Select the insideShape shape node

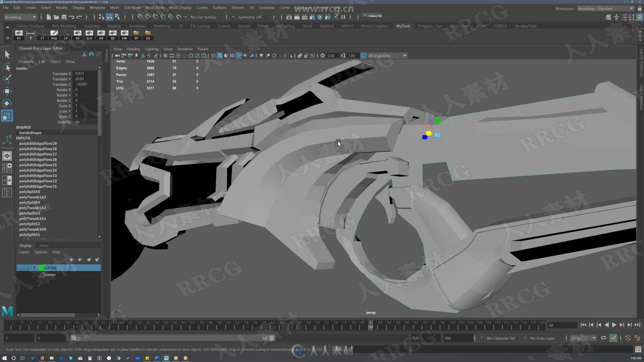click(30, 133)
